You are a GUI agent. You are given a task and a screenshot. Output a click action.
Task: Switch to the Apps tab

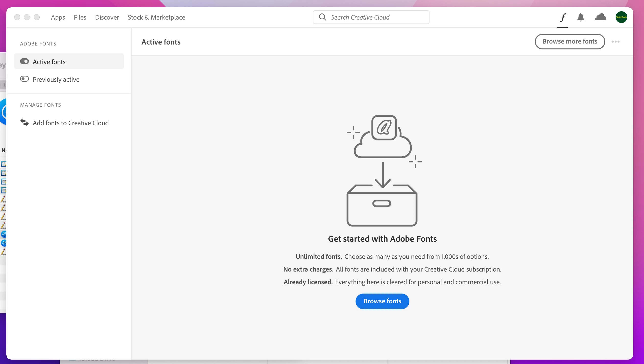point(58,17)
